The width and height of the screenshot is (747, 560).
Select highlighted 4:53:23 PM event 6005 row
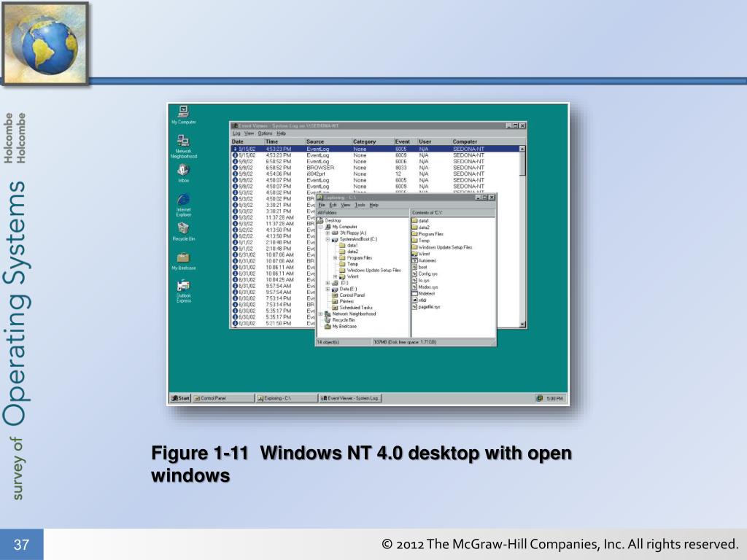tap(376, 149)
